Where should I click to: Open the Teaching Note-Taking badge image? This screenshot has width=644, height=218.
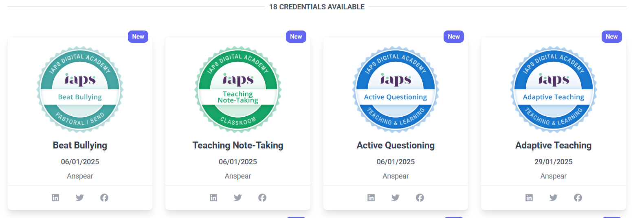click(238, 89)
